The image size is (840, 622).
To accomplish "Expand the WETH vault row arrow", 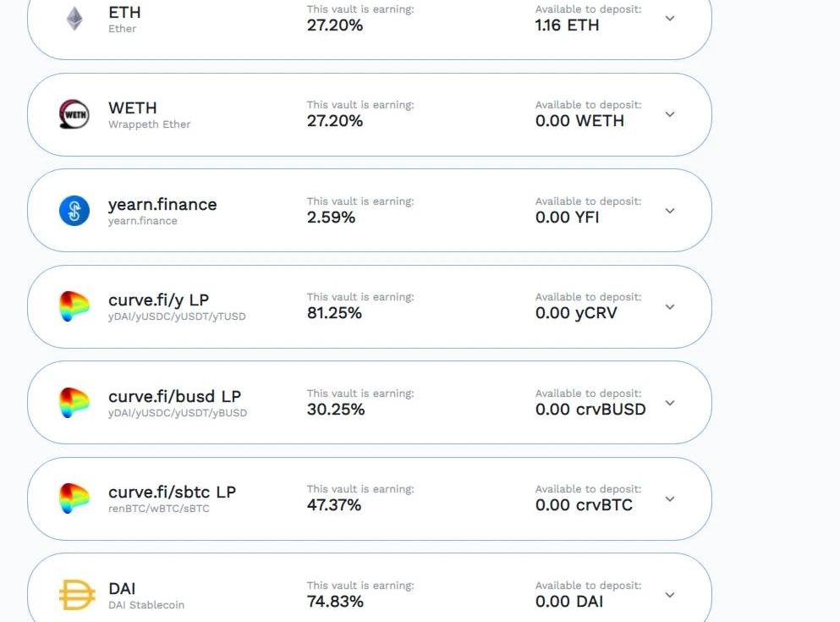I will click(x=670, y=114).
